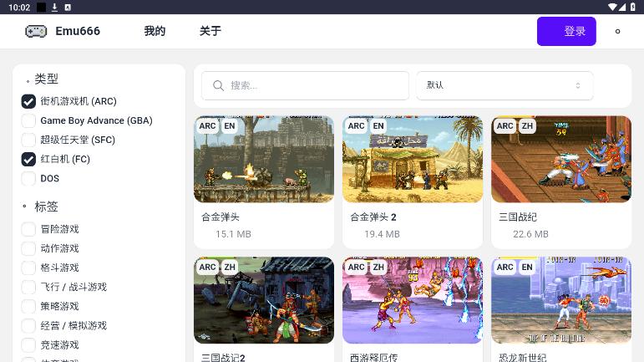Click ARC badge on 西游释厄传 card
Viewport: 644px width, 362px height.
(356, 267)
